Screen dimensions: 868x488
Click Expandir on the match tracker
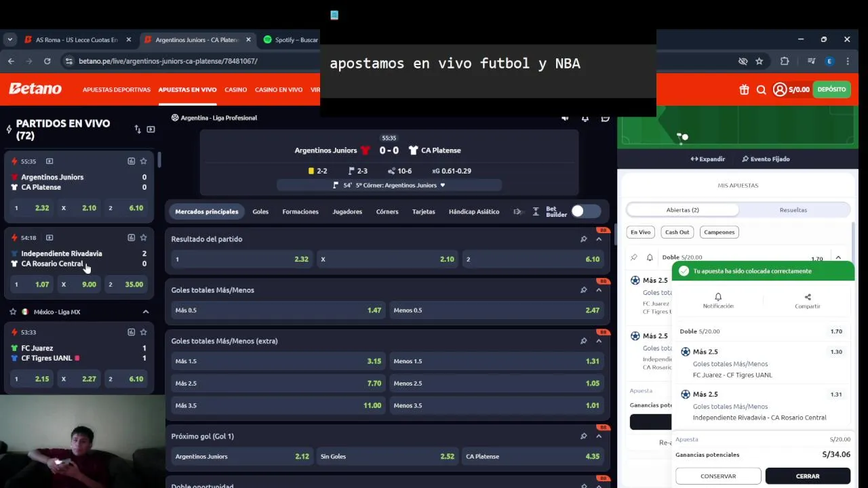coord(708,159)
